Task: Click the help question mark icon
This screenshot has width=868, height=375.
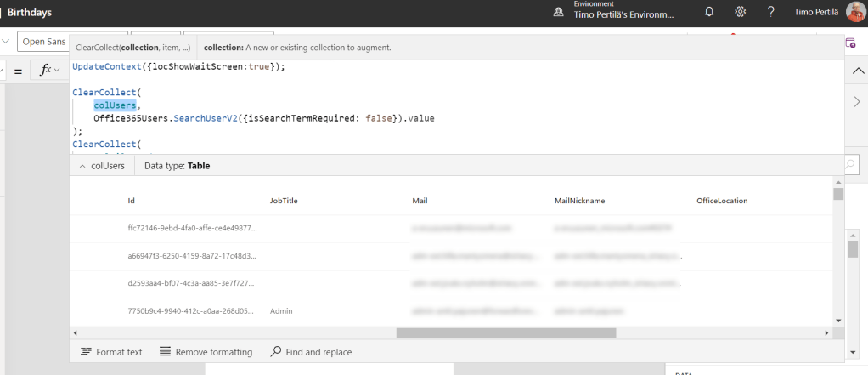Action: pyautogui.click(x=770, y=12)
